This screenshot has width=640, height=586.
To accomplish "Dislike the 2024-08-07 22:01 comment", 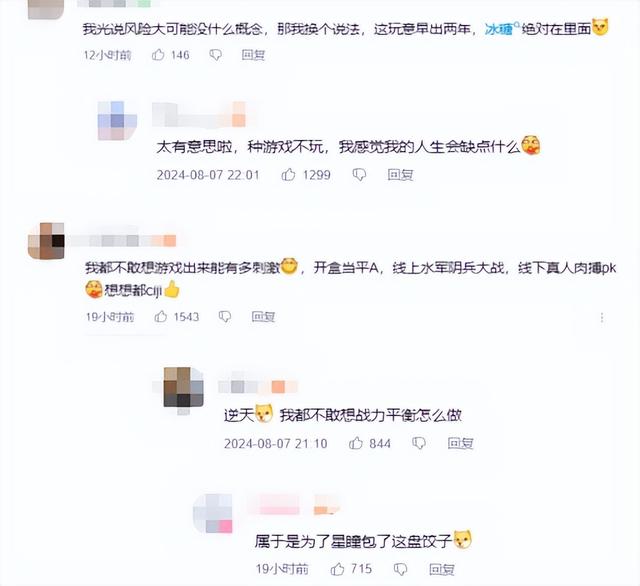I will (359, 175).
